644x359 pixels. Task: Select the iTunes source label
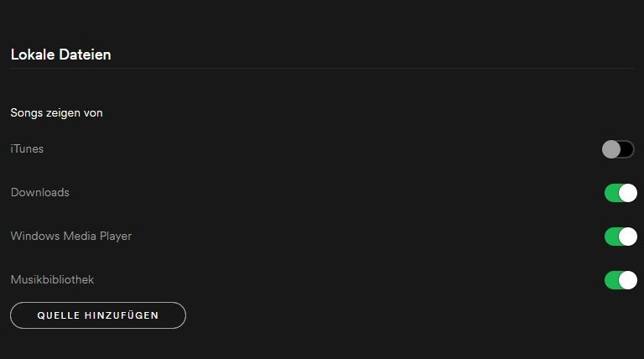click(27, 149)
